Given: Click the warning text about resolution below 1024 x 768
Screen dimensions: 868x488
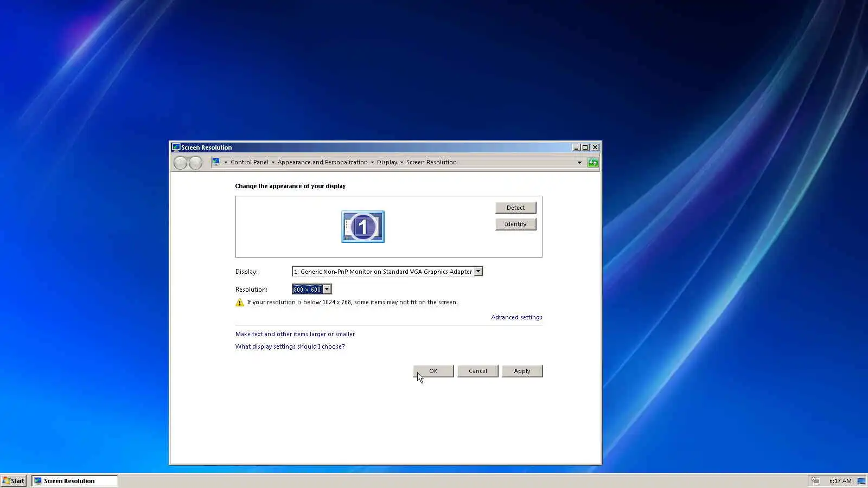Looking at the screenshot, I should click(x=352, y=302).
